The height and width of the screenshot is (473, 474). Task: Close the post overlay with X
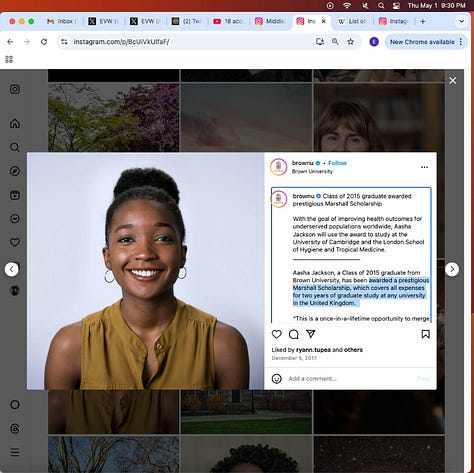(452, 80)
